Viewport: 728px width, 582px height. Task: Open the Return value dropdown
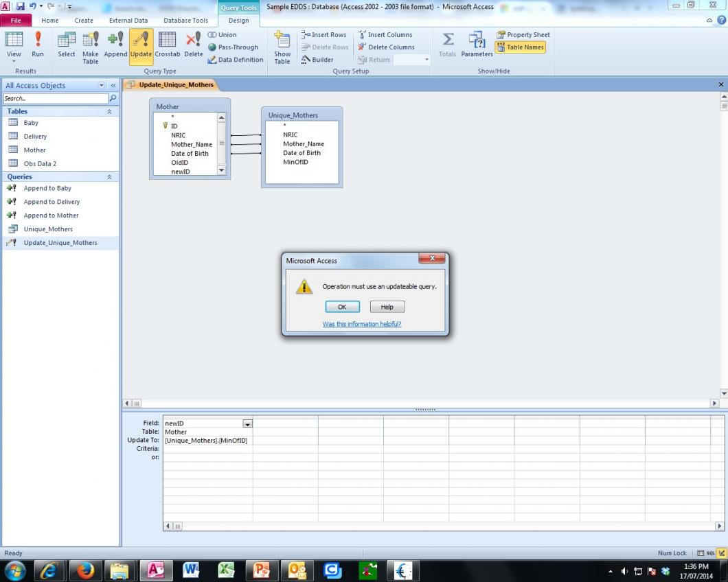click(426, 60)
